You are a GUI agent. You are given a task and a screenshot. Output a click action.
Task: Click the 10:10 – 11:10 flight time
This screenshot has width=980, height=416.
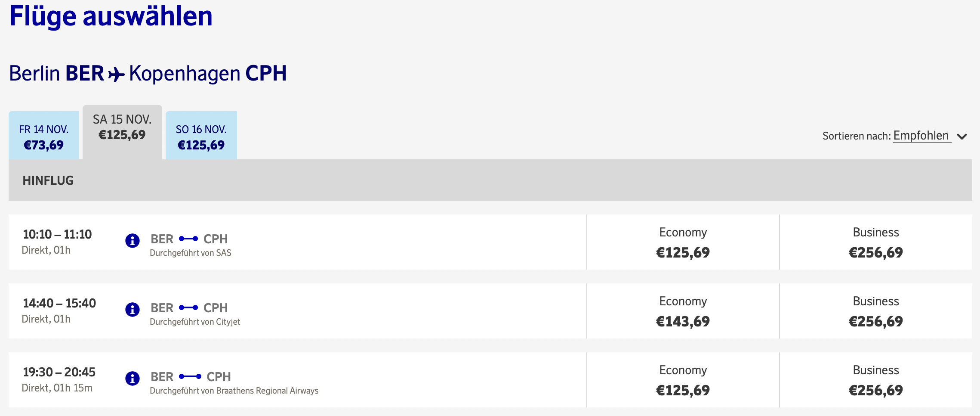(x=57, y=234)
